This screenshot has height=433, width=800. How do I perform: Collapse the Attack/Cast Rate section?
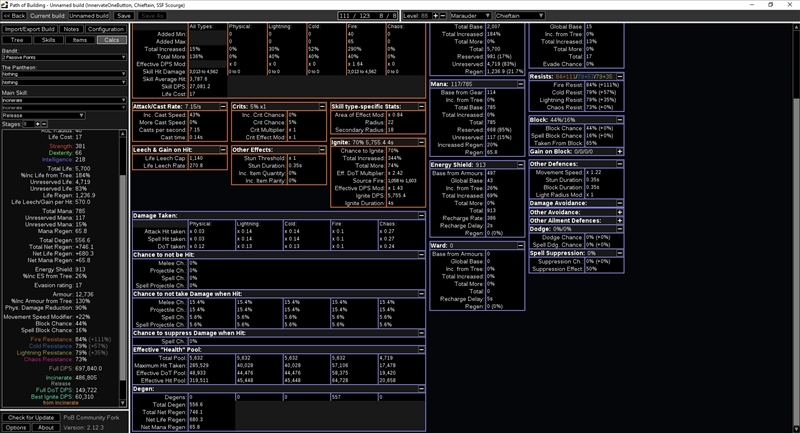[x=222, y=105]
